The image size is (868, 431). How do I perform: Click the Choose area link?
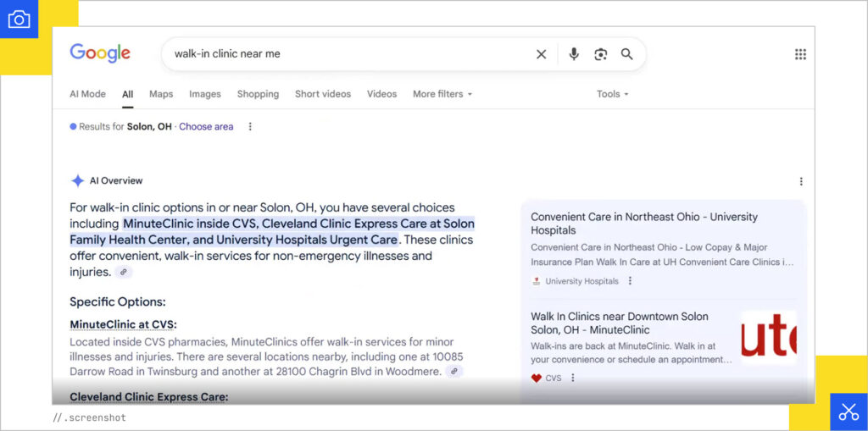click(206, 127)
